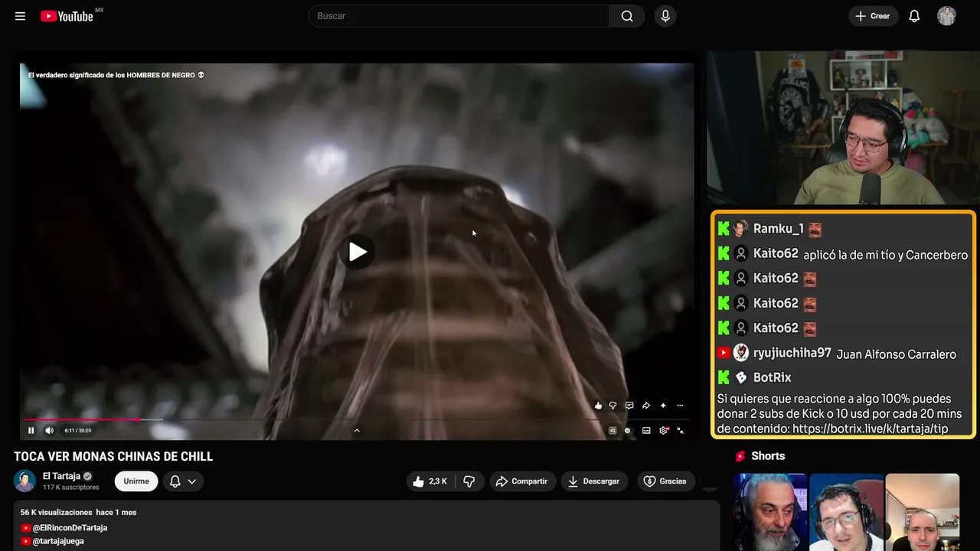Expand the chevron in the player bar
The height and width of the screenshot is (551, 980).
pos(357,430)
